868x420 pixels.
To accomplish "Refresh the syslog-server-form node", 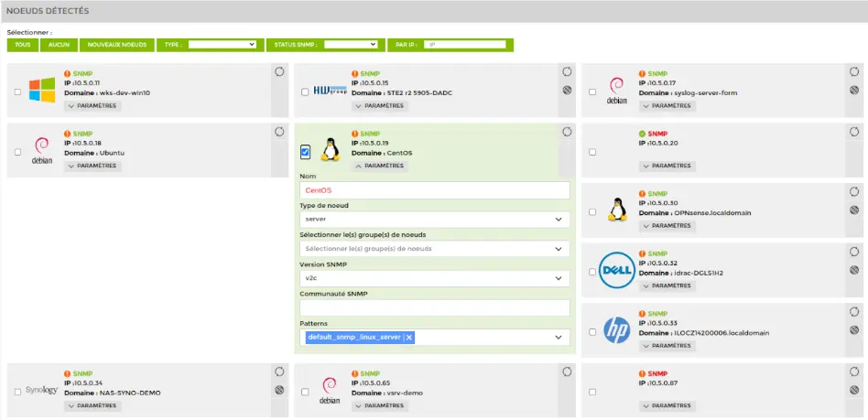I will pos(853,71).
